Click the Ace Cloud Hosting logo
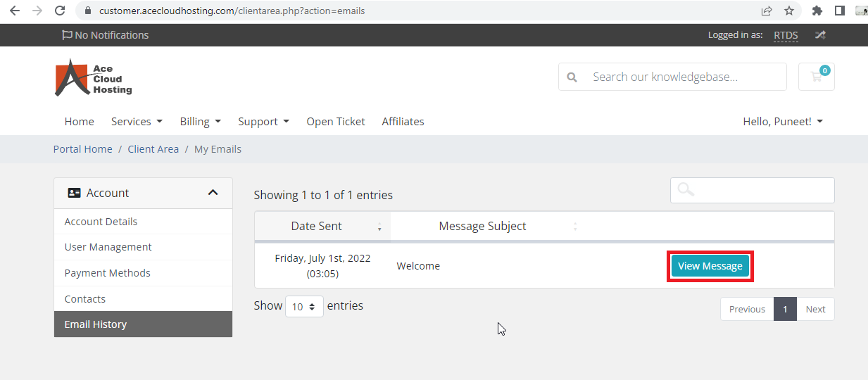This screenshot has width=868, height=380. click(94, 77)
